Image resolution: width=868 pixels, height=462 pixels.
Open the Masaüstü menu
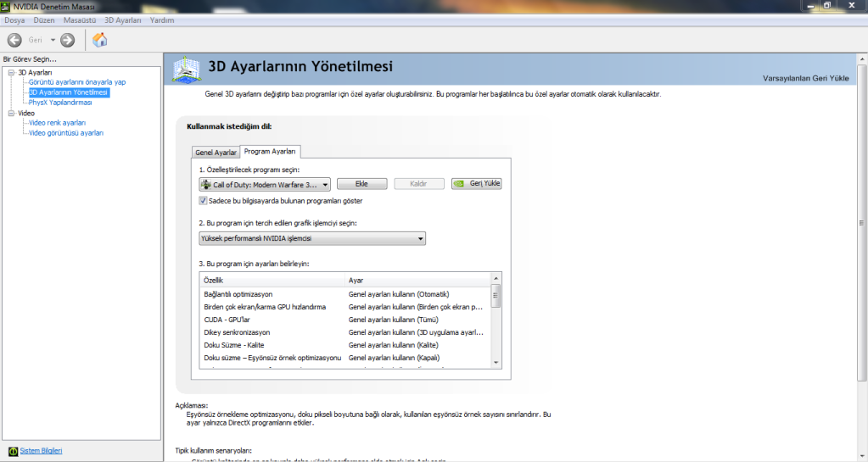click(80, 19)
